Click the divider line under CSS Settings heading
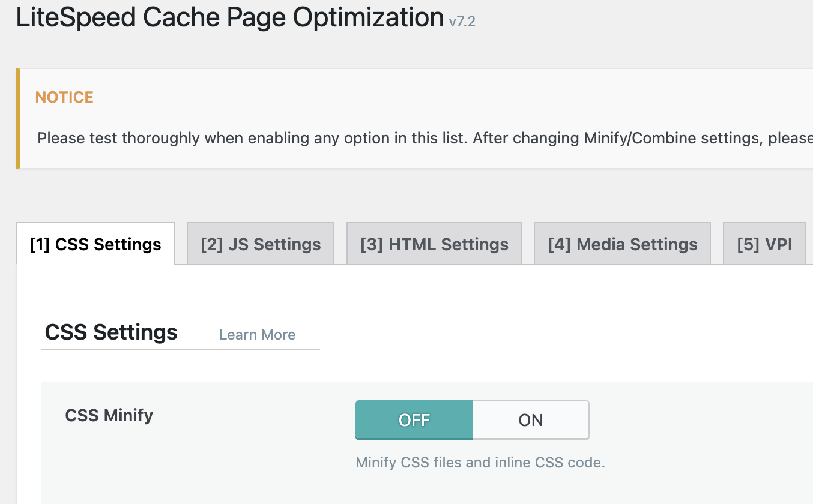Screen dimensions: 813x504 point(180,349)
